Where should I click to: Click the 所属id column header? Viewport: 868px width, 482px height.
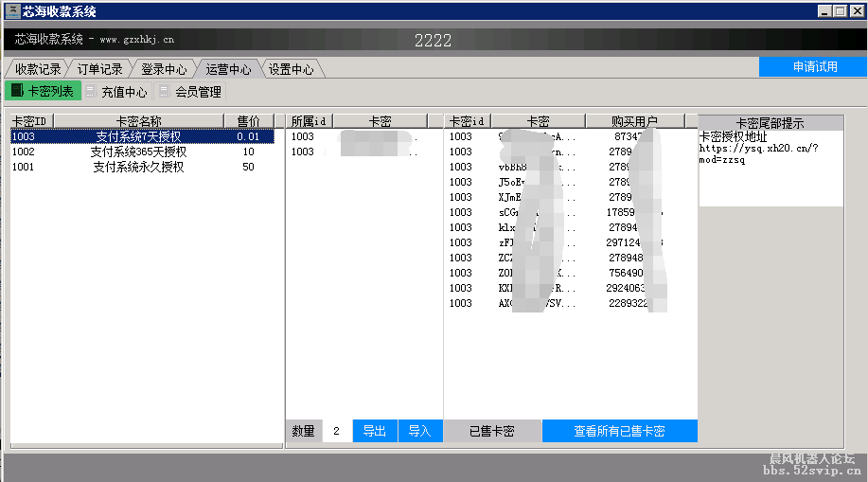tap(309, 121)
